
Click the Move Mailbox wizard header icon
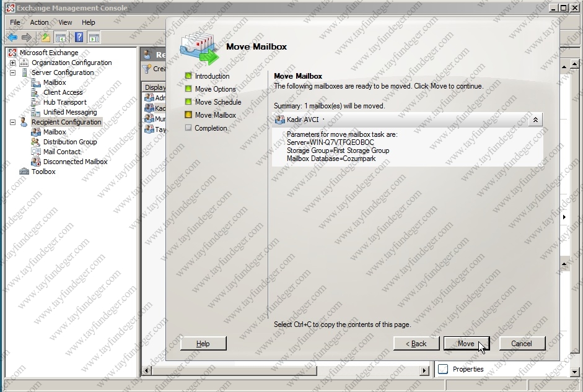[199, 48]
